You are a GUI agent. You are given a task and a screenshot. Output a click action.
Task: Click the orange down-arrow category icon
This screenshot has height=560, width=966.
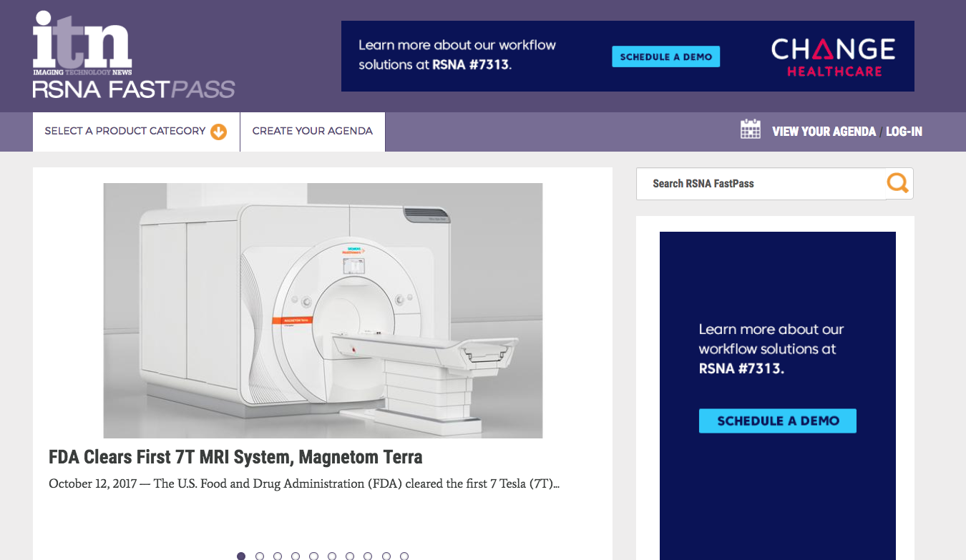tap(218, 132)
